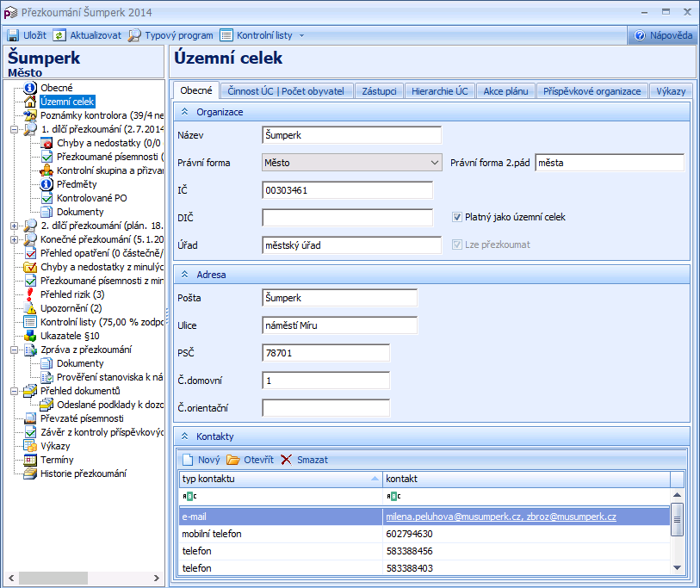Click the Kontrolované PO checkmark icon
This screenshot has height=588, width=700.
pyautogui.click(x=46, y=198)
